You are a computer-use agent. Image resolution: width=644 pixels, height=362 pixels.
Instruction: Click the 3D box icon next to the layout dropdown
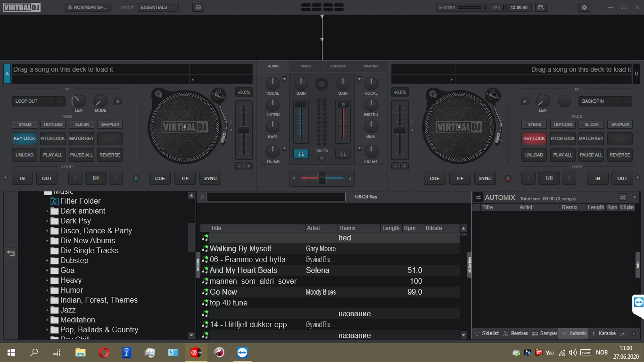tap(198, 8)
